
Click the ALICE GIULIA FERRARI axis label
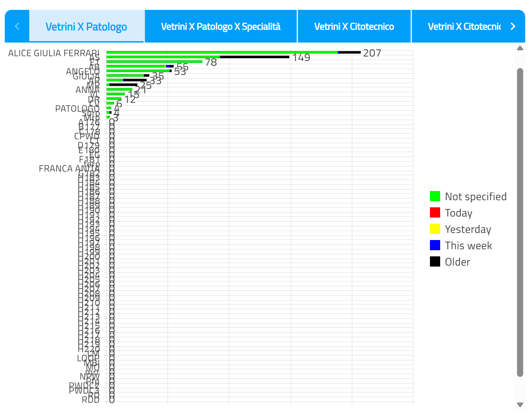point(54,53)
